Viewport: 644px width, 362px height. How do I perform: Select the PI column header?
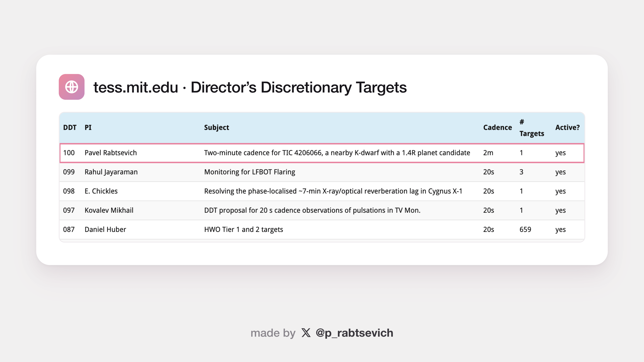coord(88,128)
